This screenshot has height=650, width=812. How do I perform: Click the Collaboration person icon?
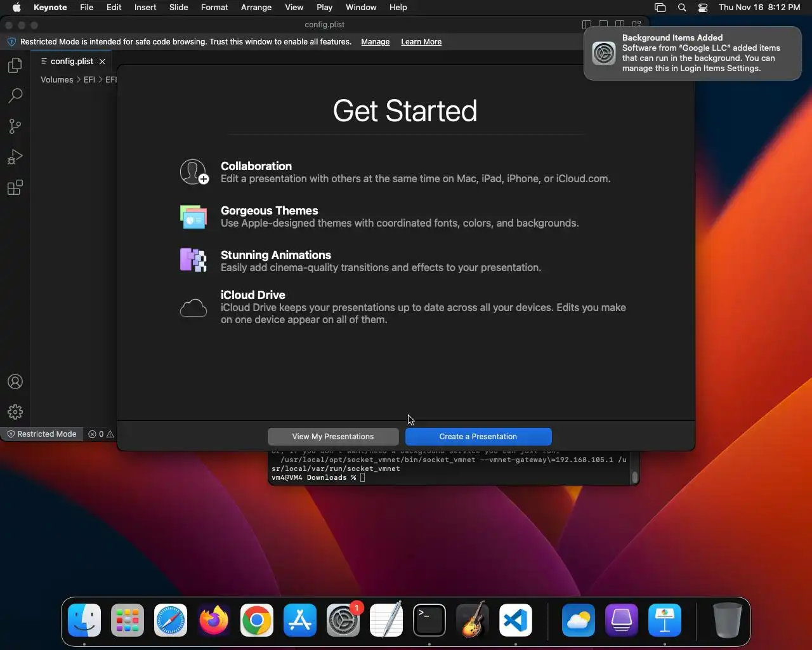[x=193, y=172]
